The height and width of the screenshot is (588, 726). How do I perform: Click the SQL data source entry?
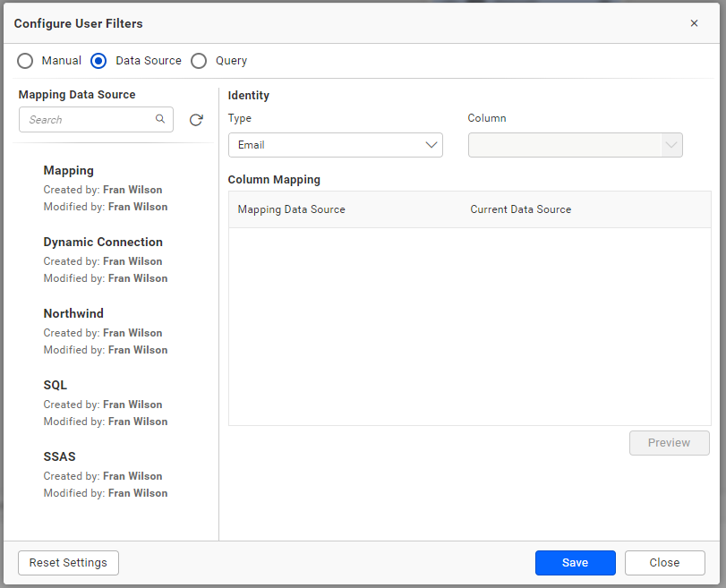56,385
